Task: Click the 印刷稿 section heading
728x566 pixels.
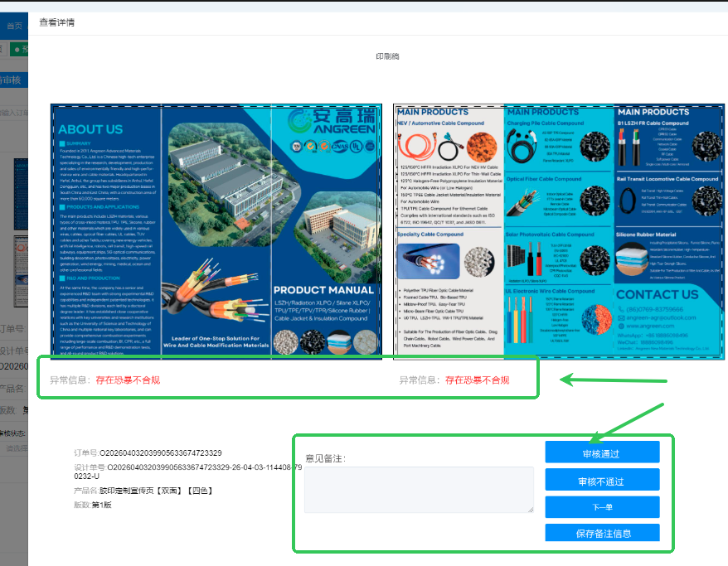Action: [387, 56]
